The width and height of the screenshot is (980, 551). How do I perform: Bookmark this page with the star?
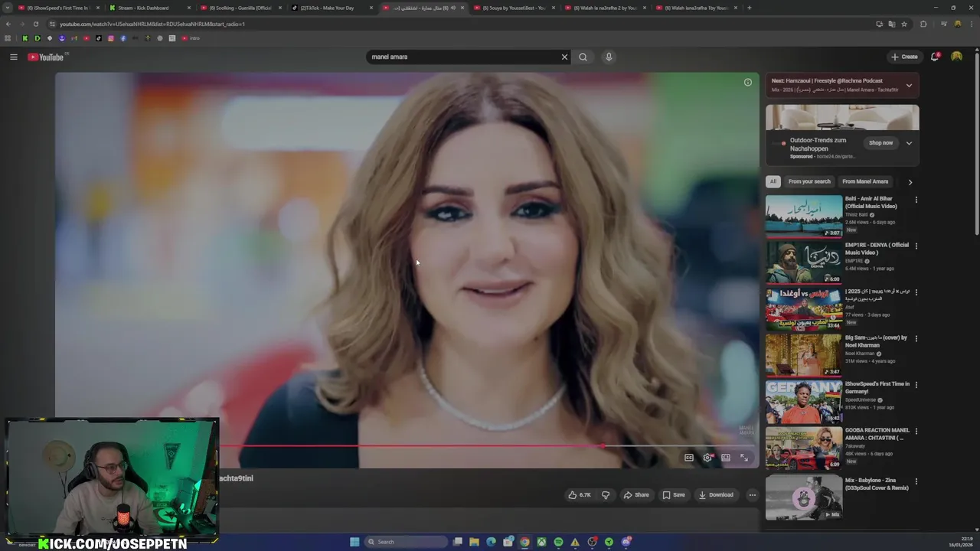(x=904, y=24)
